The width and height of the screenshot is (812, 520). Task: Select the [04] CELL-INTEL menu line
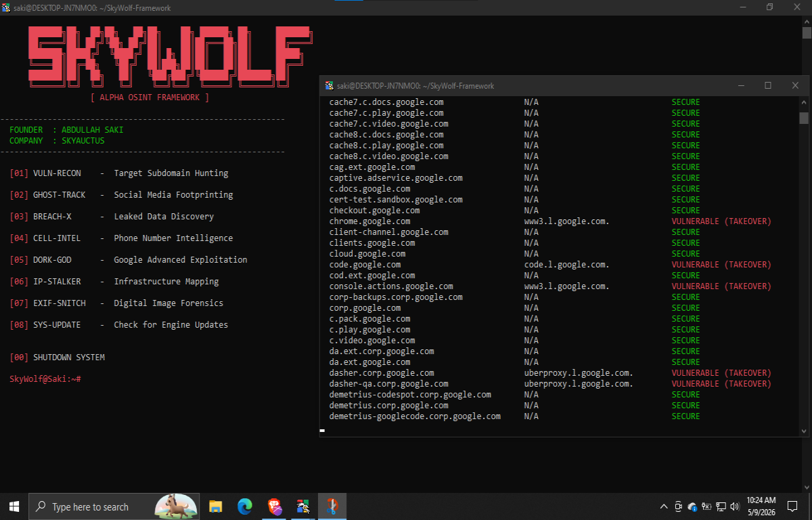click(x=121, y=238)
